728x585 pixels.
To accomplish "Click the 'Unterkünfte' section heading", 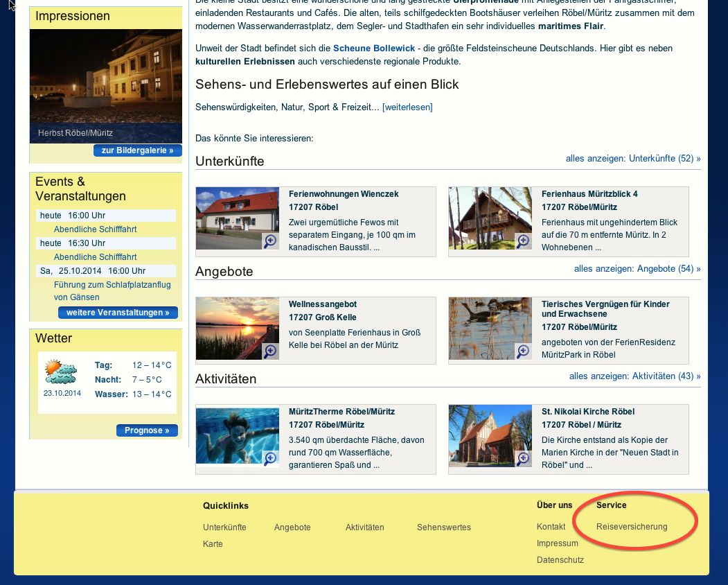I will 230,161.
